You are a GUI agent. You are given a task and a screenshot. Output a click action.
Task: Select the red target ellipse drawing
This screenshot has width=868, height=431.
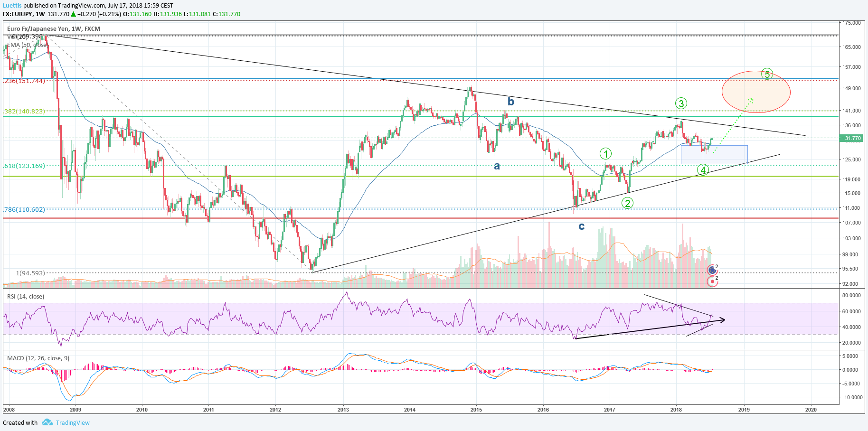click(756, 92)
